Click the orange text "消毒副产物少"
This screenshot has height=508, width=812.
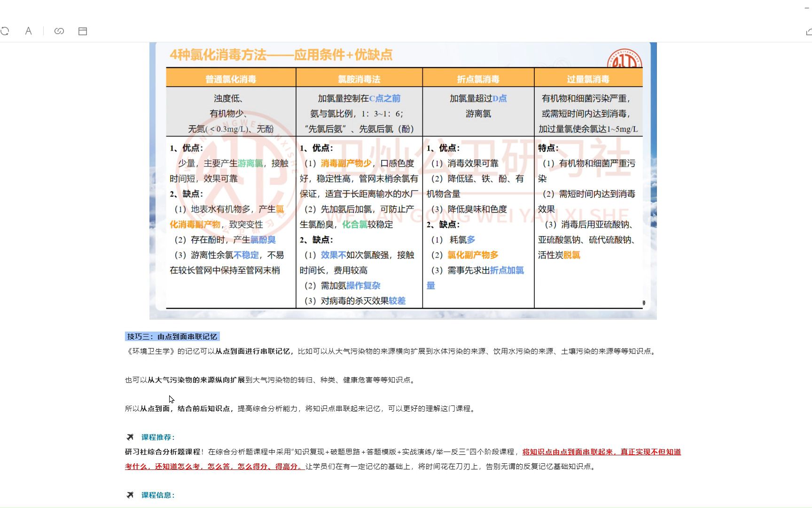(x=346, y=163)
